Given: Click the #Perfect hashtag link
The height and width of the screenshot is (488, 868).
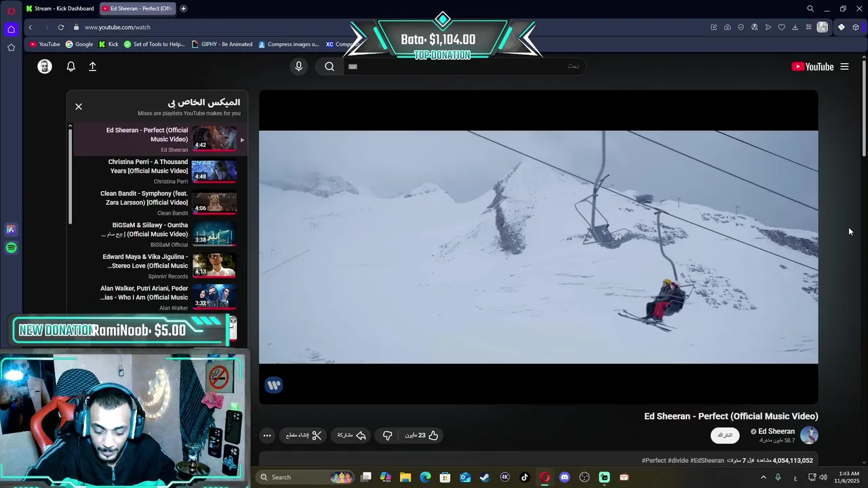Looking at the screenshot, I should pyautogui.click(x=654, y=461).
